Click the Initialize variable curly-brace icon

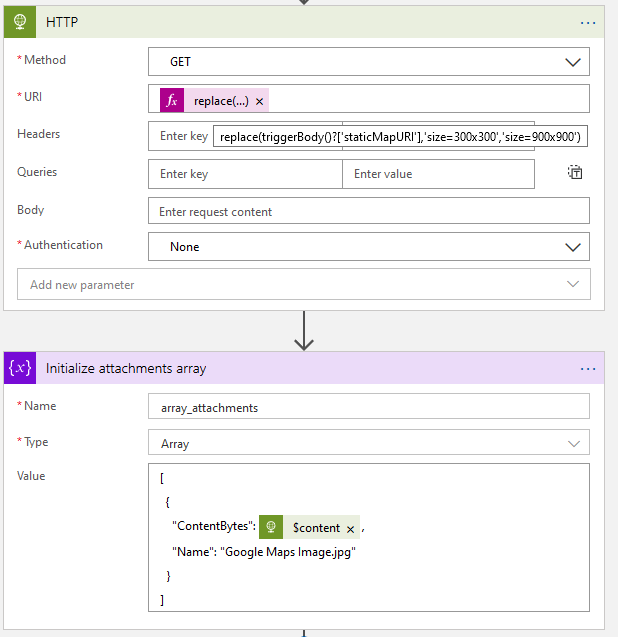[x=21, y=368]
